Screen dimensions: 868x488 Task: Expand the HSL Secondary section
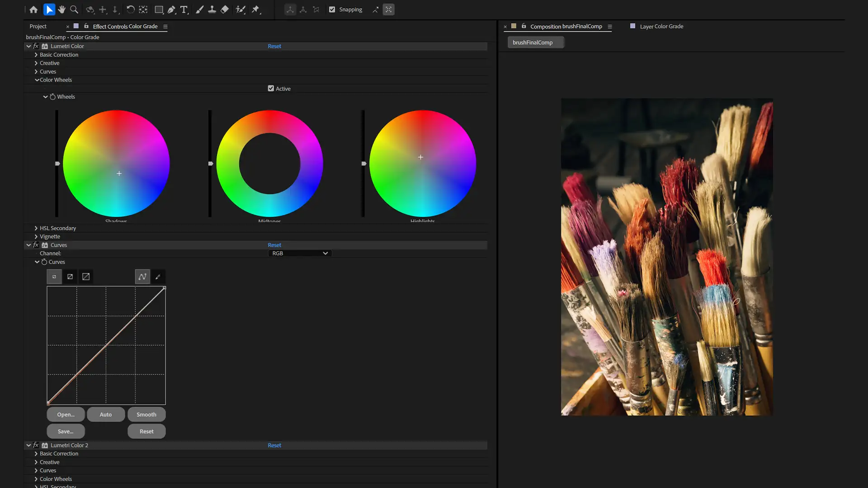click(36, 228)
